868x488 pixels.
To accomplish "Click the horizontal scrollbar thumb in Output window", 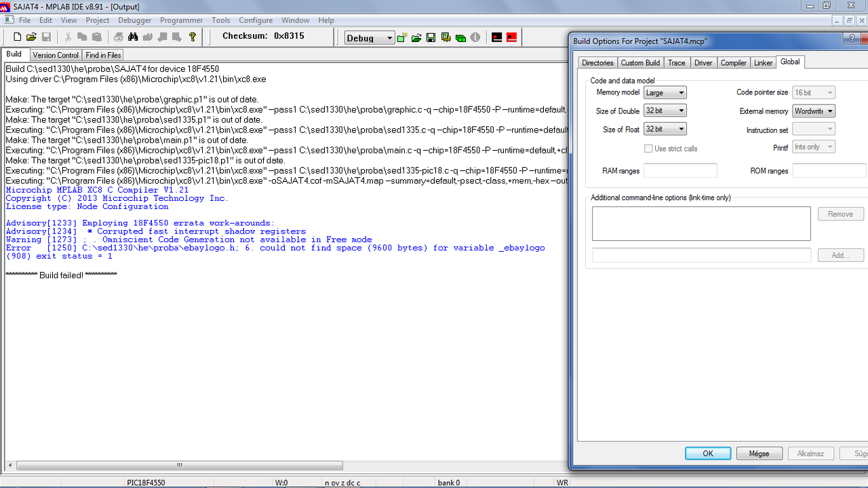I will click(x=180, y=466).
